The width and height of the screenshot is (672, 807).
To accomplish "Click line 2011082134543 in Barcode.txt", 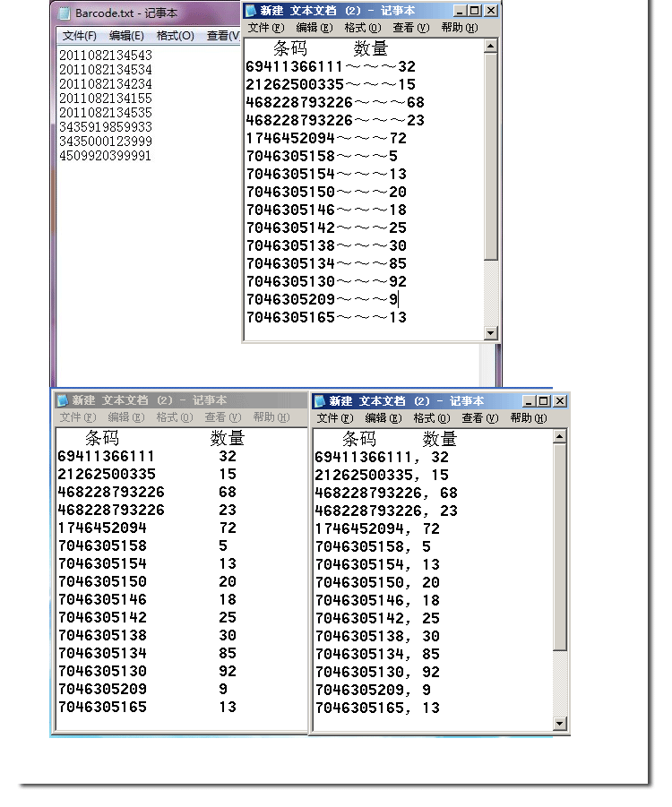I will click(106, 55).
